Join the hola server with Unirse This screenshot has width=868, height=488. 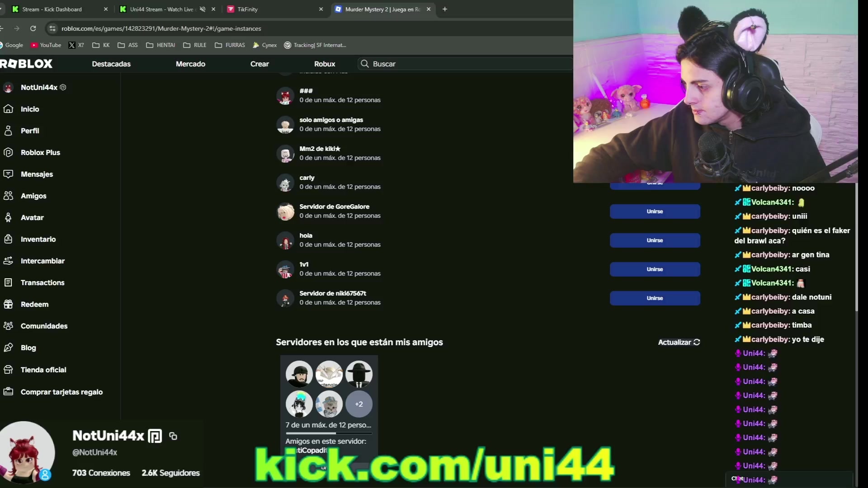point(655,240)
